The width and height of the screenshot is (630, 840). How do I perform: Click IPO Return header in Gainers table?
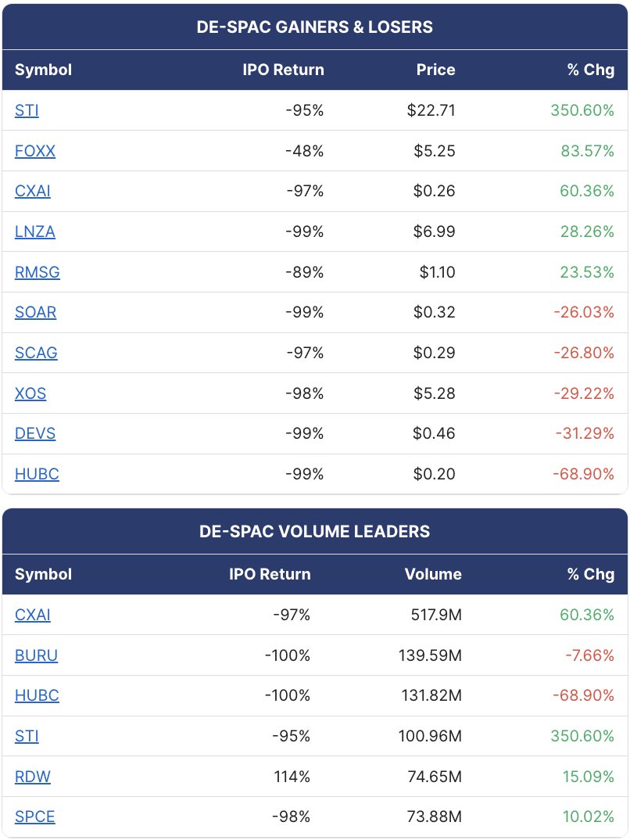click(x=283, y=70)
